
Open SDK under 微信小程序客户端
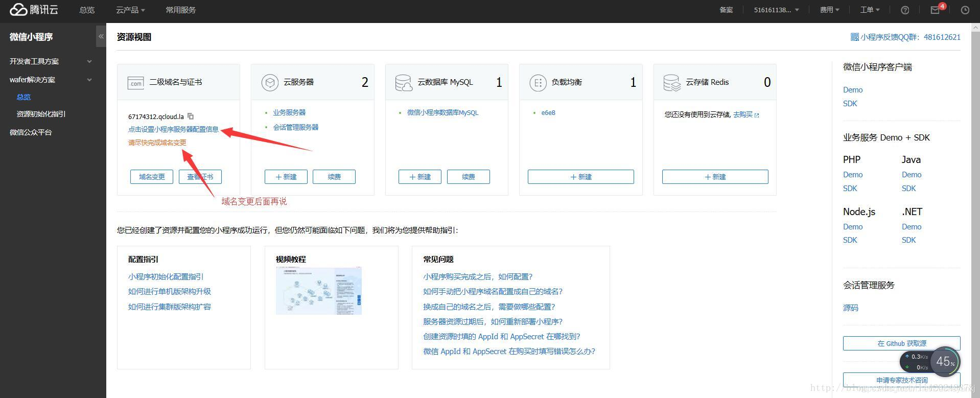(x=850, y=104)
